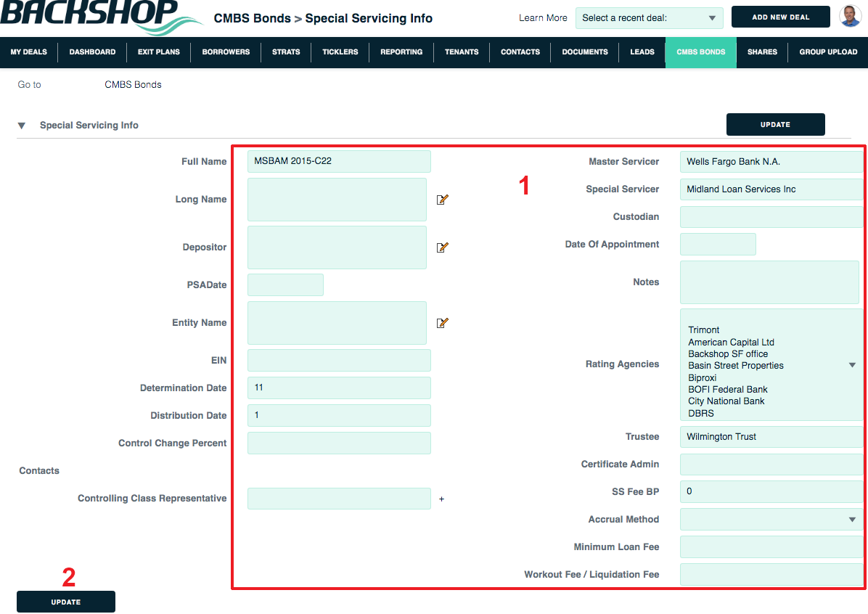Choose American Capital Ltd in Rating Agencies
The height and width of the screenshot is (614, 868).
pos(732,342)
